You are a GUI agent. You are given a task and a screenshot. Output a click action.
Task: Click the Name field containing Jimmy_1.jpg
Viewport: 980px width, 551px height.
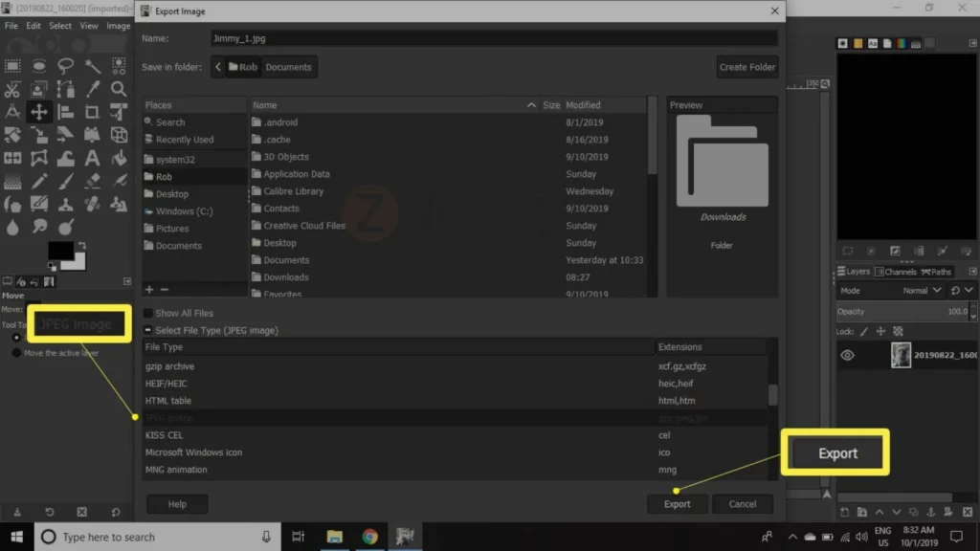pos(494,38)
